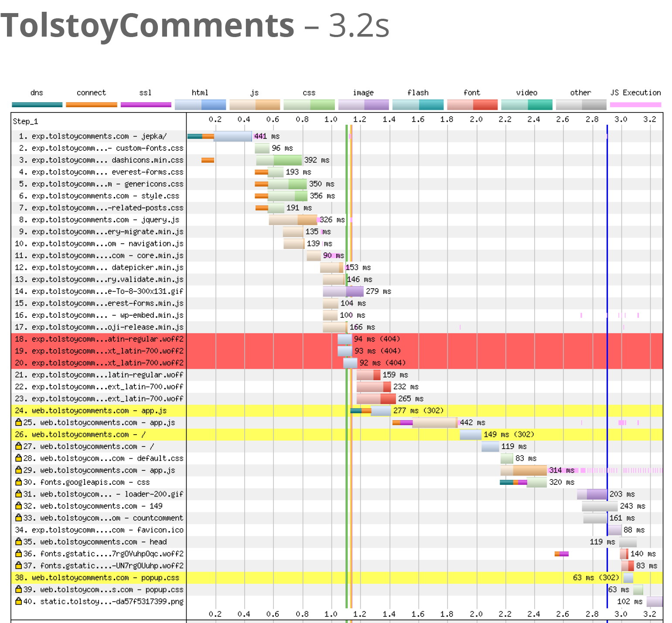Click request 8 jquery.js label
This screenshot has width=672, height=623.
pyautogui.click(x=99, y=220)
